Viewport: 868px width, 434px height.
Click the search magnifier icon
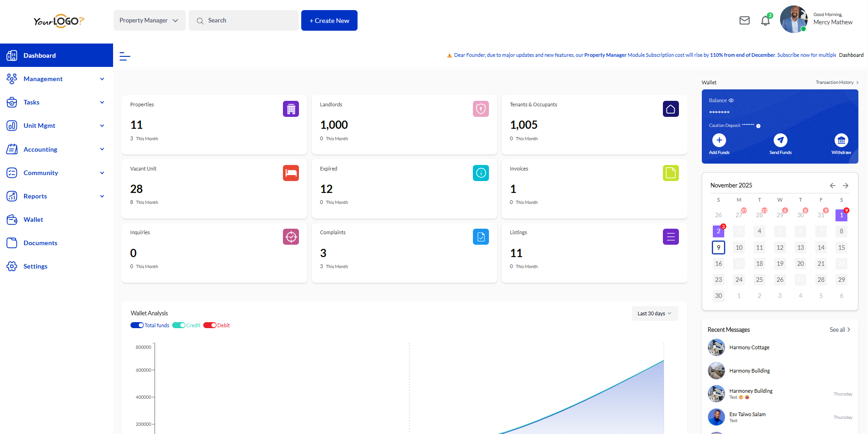click(200, 21)
